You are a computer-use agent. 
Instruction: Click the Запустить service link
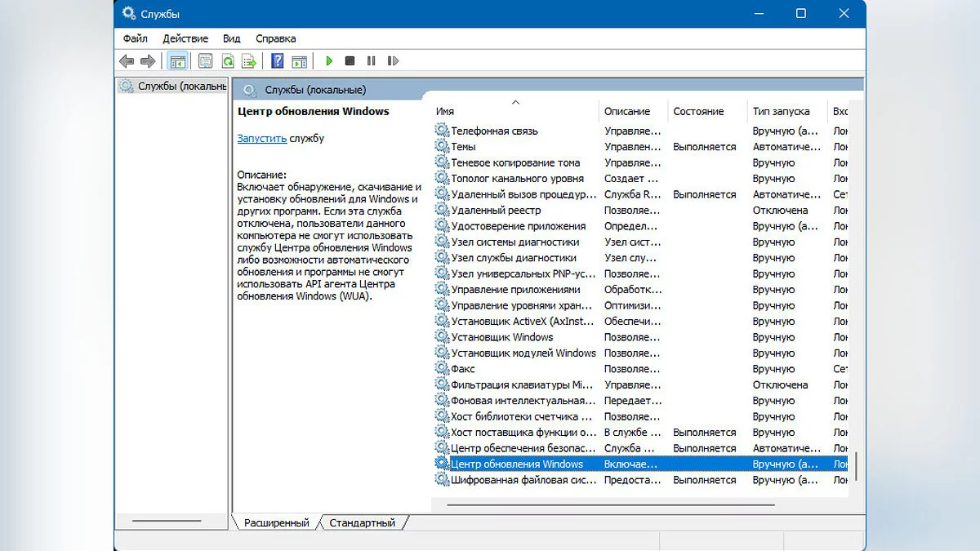[261, 139]
